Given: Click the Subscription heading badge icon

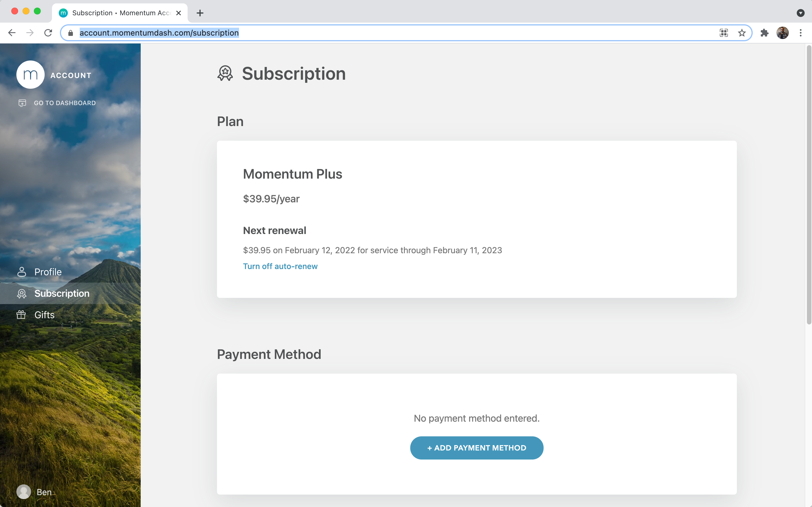Looking at the screenshot, I should point(225,73).
